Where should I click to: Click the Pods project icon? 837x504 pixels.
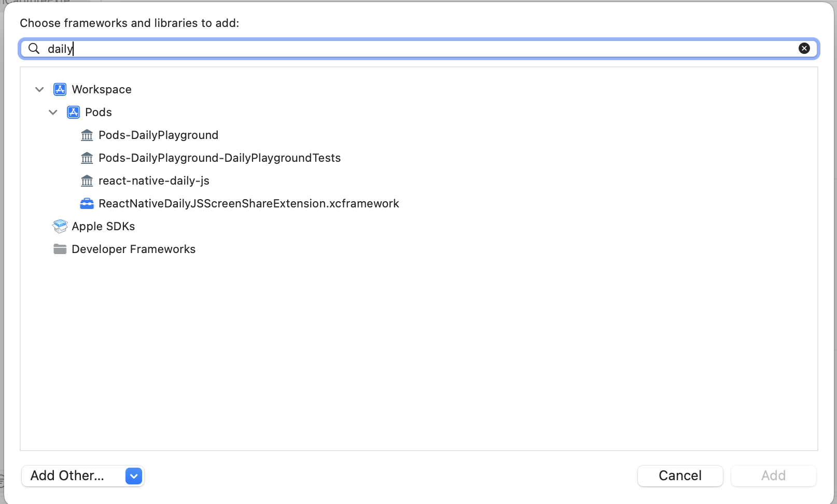pyautogui.click(x=74, y=112)
